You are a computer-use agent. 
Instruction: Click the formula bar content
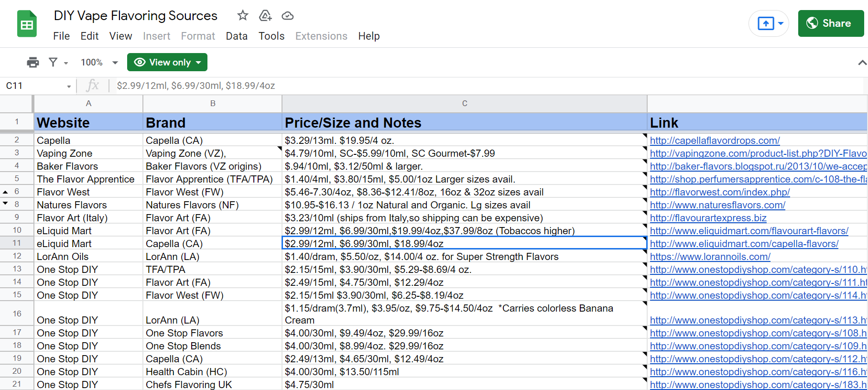tap(196, 86)
